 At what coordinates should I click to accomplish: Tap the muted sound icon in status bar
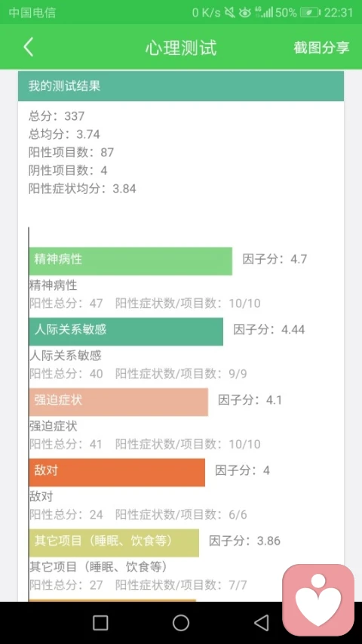(x=230, y=13)
